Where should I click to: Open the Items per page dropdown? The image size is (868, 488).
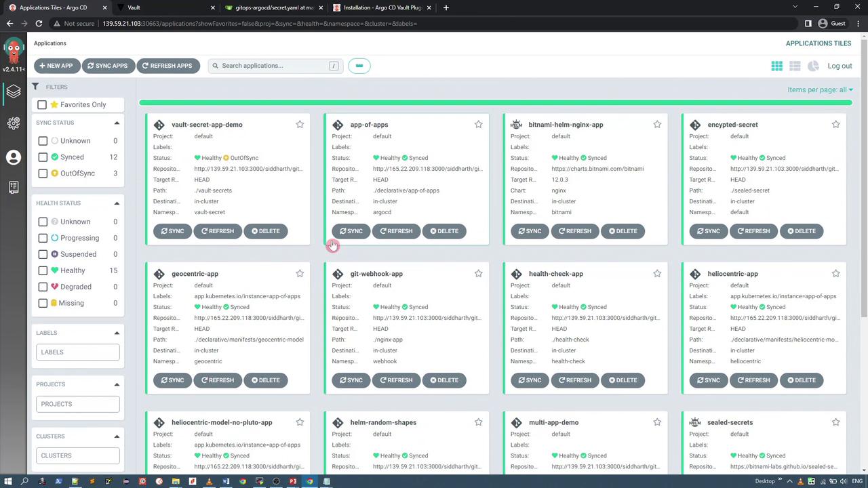tap(820, 89)
